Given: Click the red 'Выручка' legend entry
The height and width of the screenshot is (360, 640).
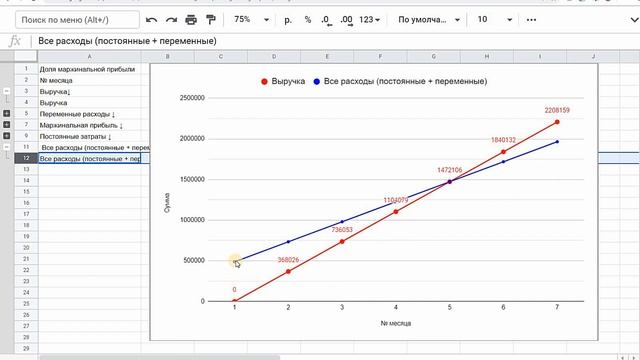Looking at the screenshot, I should 283,81.
